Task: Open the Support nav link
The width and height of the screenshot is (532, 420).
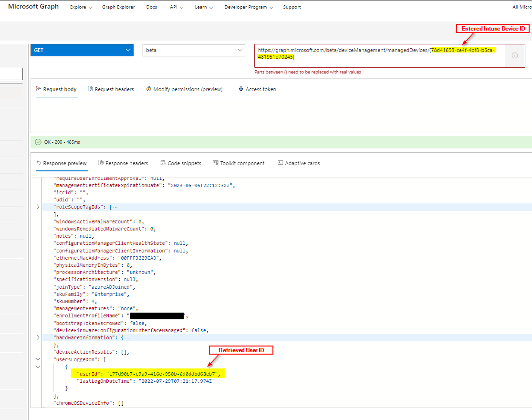Action: pyautogui.click(x=292, y=7)
